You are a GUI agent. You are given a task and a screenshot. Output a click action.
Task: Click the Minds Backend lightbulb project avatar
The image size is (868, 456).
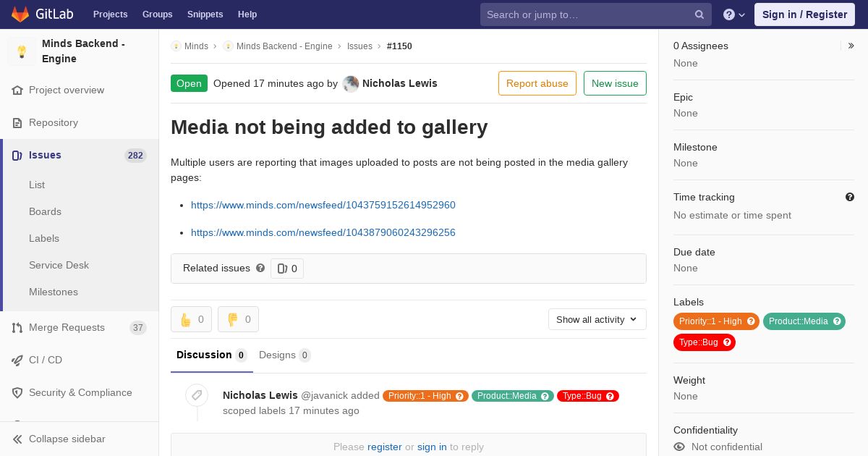coord(22,51)
